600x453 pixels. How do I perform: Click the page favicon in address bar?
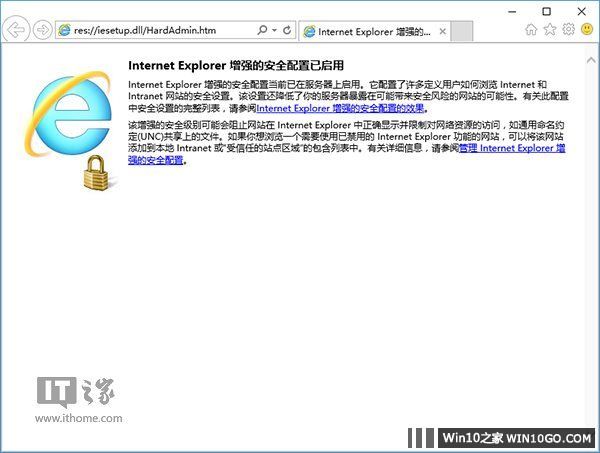coord(65,30)
